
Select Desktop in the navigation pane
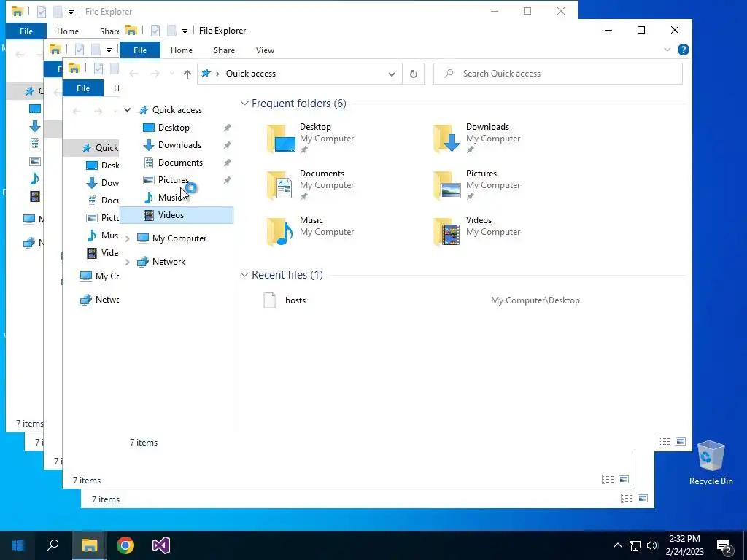click(174, 128)
